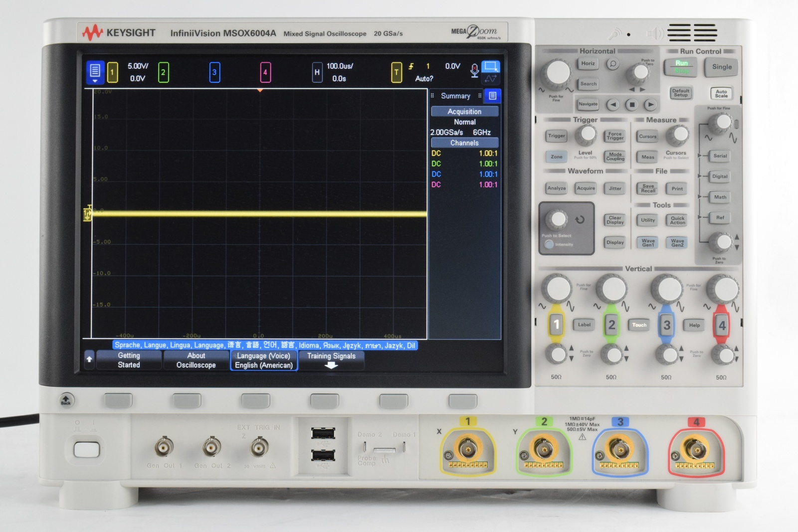Click the Mode Coupling key
The width and height of the screenshot is (798, 532).
click(x=615, y=157)
